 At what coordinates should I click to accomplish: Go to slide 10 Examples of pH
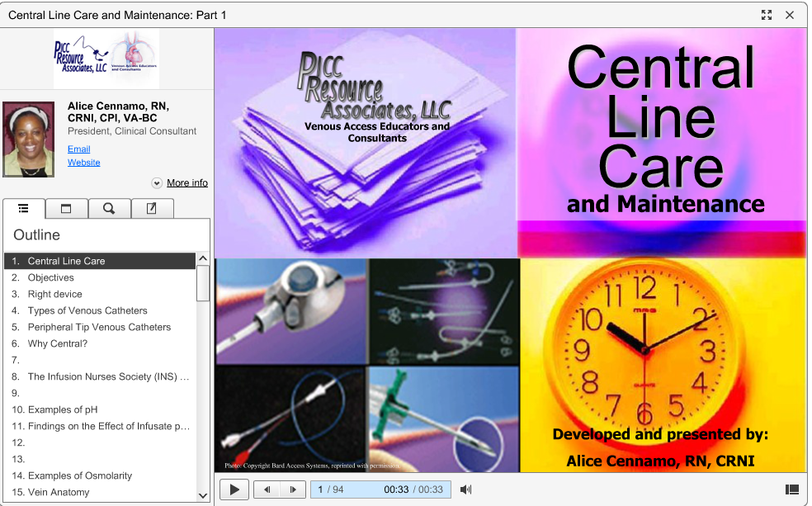pos(100,409)
